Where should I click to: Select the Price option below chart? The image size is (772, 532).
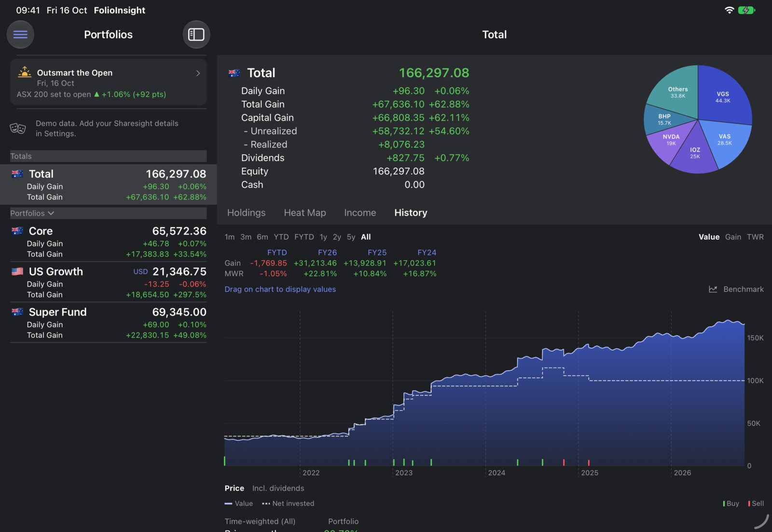pos(234,488)
